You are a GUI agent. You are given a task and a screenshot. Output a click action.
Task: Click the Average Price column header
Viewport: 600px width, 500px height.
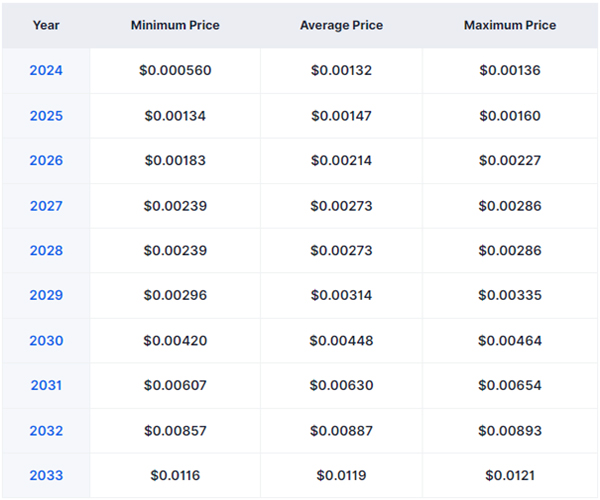pos(341,25)
